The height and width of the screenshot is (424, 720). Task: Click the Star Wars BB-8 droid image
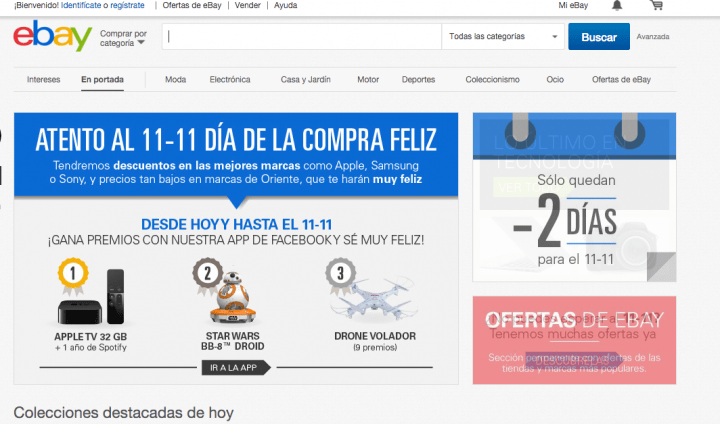click(233, 297)
